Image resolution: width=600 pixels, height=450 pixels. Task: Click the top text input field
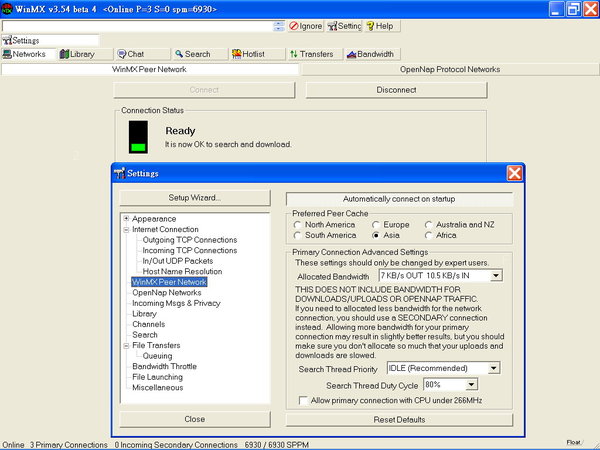(x=137, y=26)
